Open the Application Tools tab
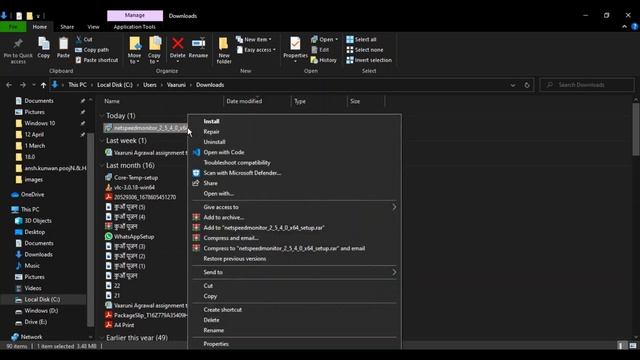Screen dimensions: 640x360 click(x=135, y=27)
